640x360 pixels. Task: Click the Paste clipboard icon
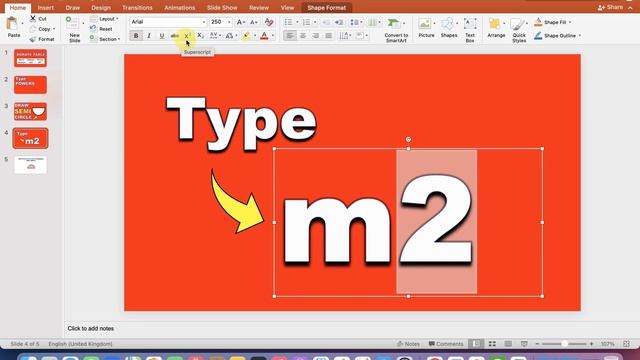(13, 24)
